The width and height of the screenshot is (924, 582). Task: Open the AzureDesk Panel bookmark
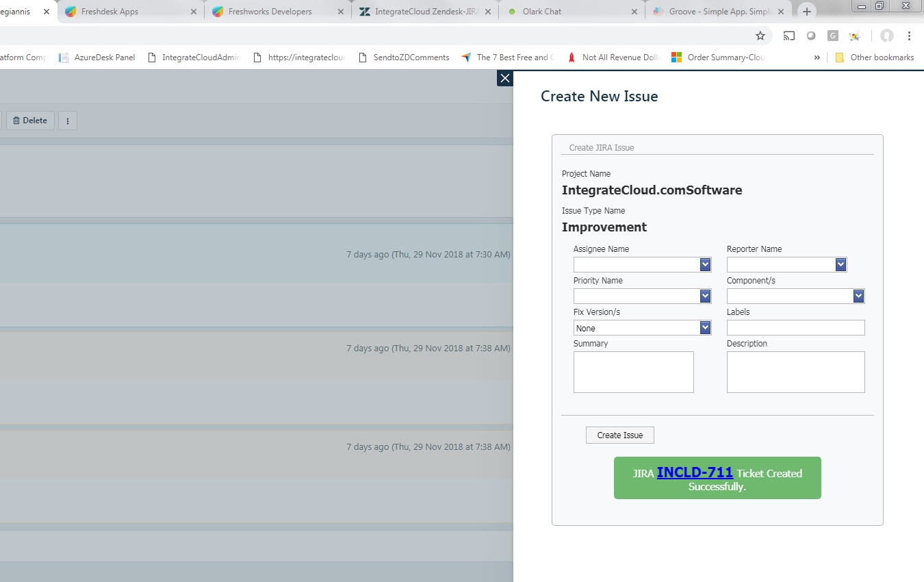pos(97,58)
